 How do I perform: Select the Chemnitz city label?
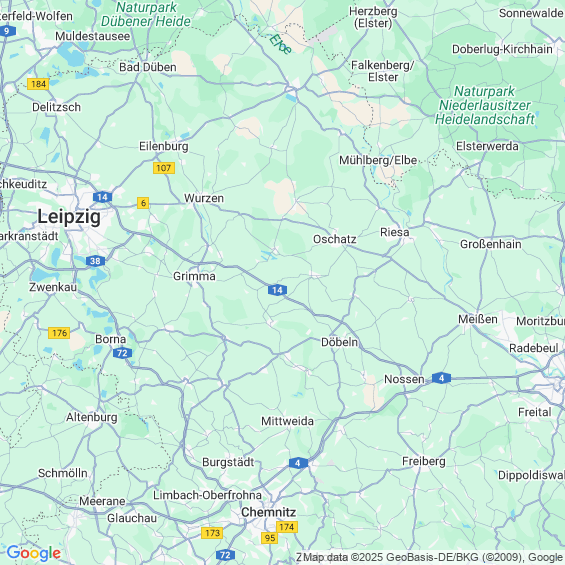click(269, 512)
